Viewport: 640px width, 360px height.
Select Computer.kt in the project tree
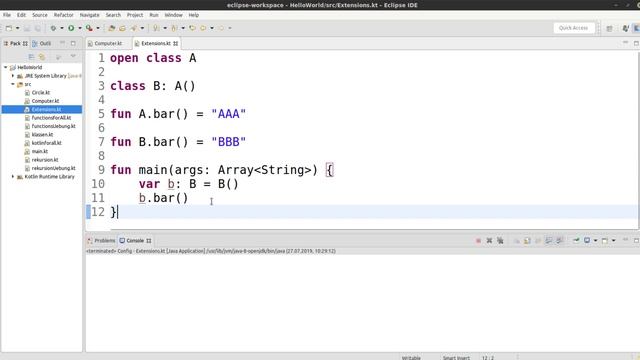[x=45, y=101]
